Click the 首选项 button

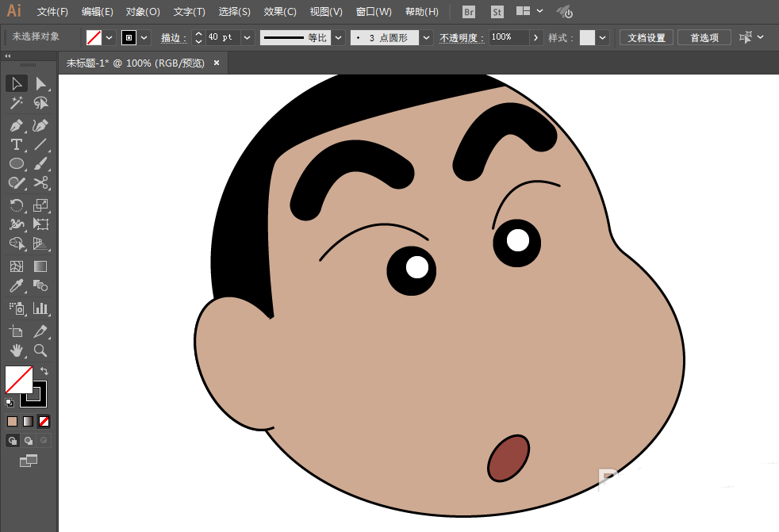click(704, 37)
